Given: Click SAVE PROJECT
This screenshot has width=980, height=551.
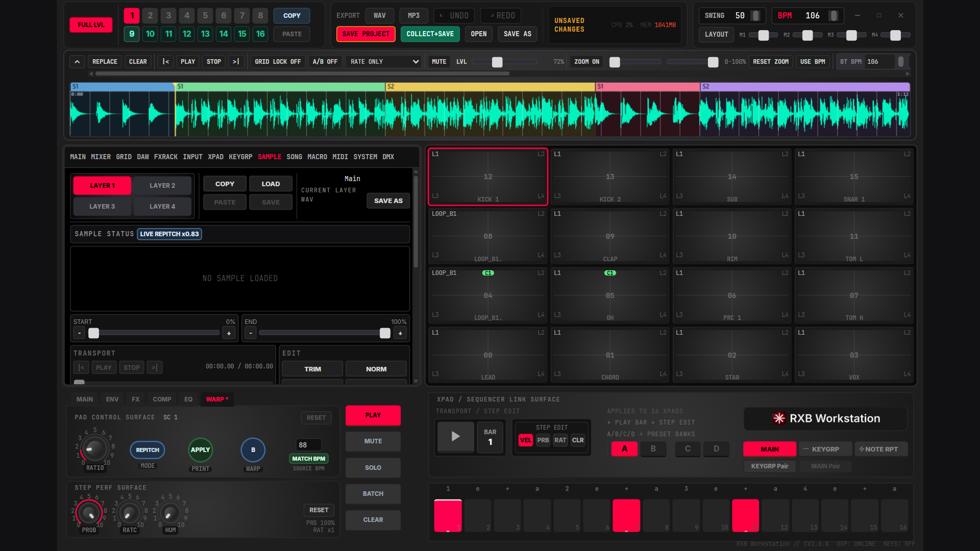Looking at the screenshot, I should coord(365,34).
